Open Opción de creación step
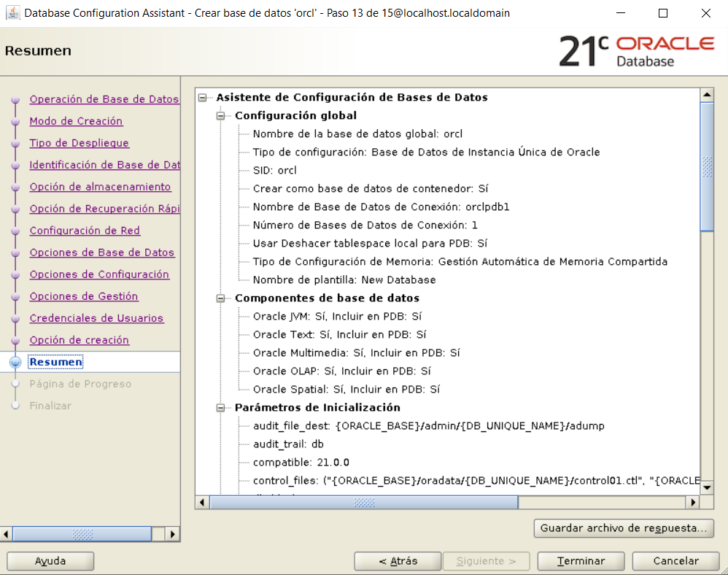 coord(79,339)
